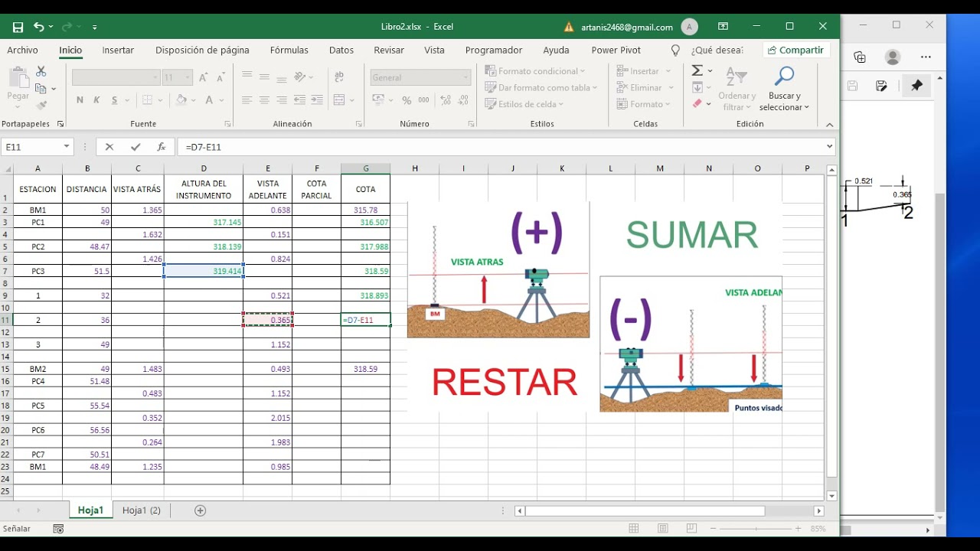
Task: Open Customize Quick Access Toolbar dropdown
Action: click(x=95, y=27)
